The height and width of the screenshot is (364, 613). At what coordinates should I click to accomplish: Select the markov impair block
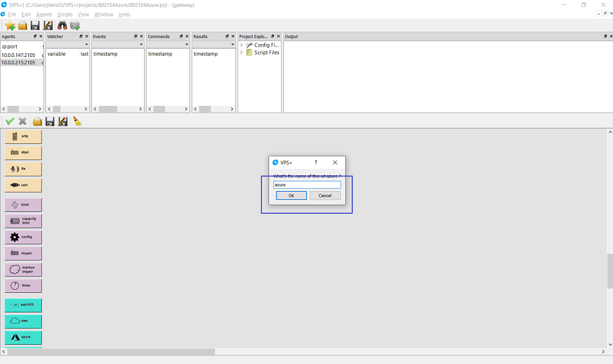click(23, 270)
